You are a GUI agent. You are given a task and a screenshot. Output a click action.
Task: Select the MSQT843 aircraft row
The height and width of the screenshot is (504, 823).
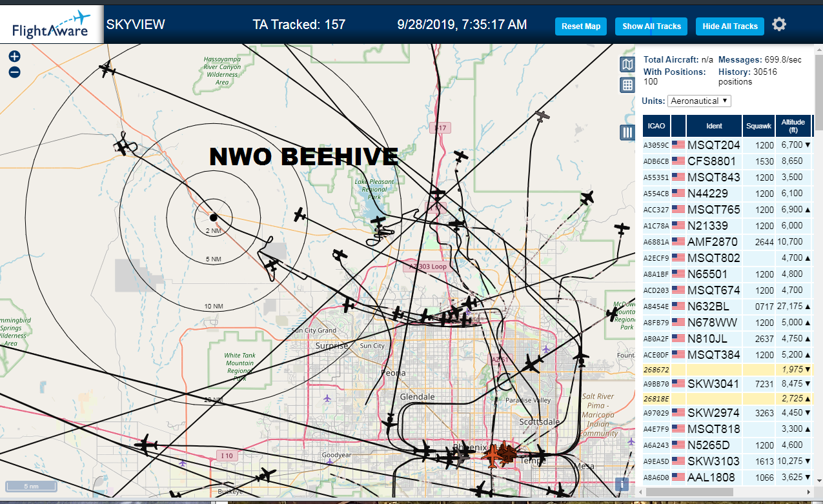727,177
